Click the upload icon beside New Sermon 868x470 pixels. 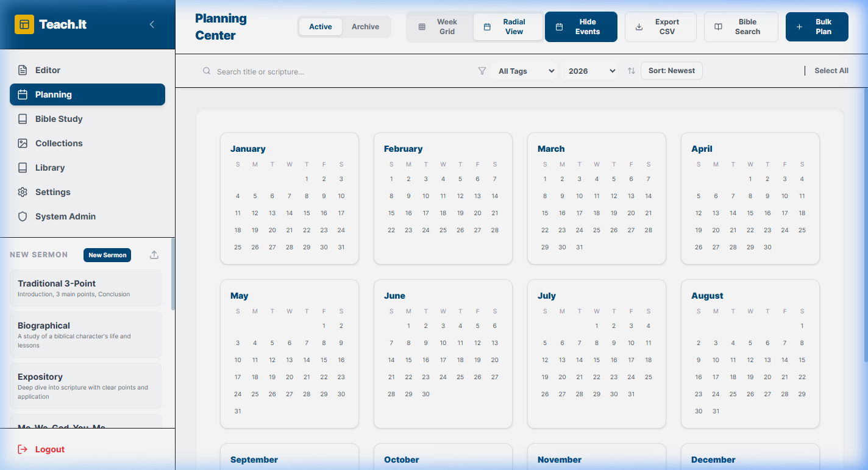click(x=154, y=255)
